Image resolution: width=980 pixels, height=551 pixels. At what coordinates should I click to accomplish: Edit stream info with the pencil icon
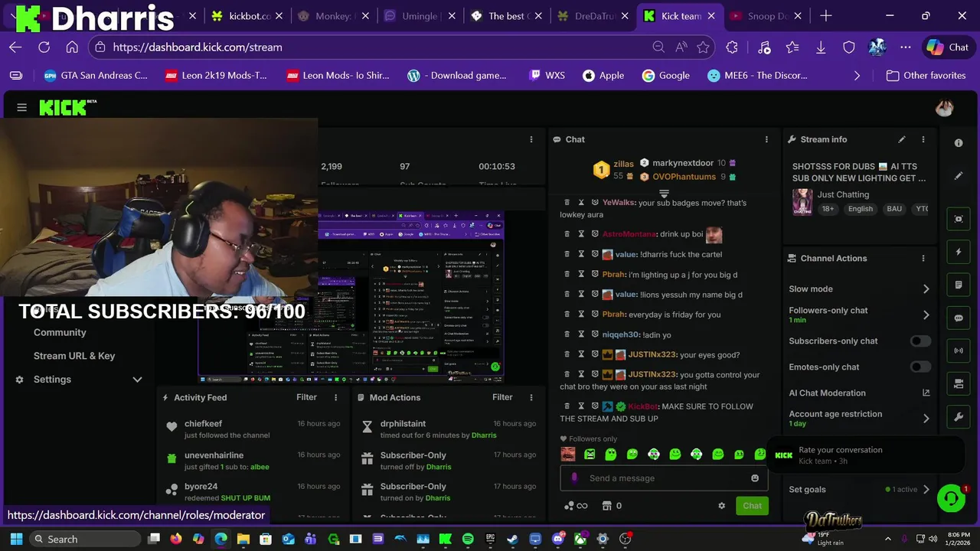902,139
